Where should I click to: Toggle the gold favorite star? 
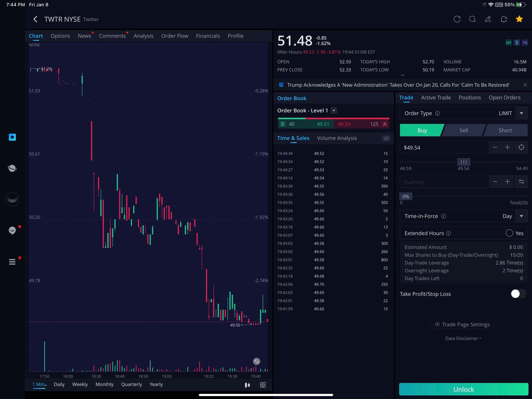point(519,19)
